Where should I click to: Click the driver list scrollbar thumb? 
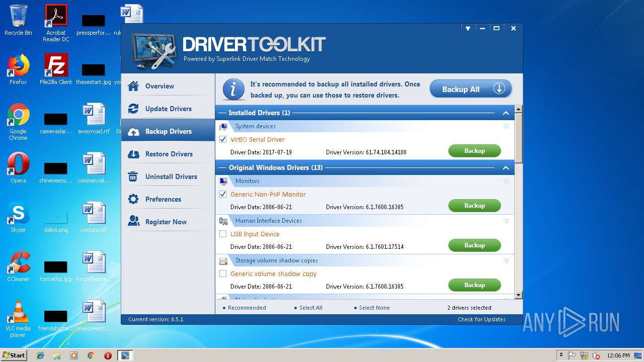(x=519, y=138)
